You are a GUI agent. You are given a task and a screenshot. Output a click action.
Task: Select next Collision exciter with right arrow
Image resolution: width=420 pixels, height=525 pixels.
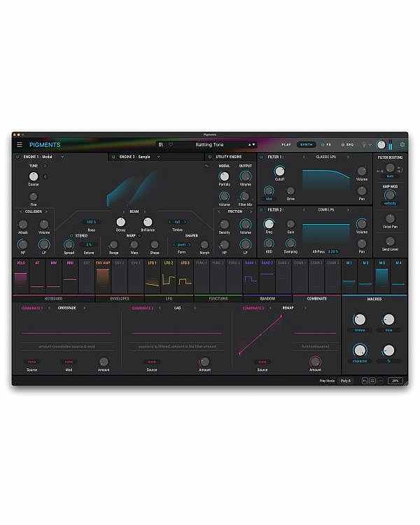tap(46, 211)
